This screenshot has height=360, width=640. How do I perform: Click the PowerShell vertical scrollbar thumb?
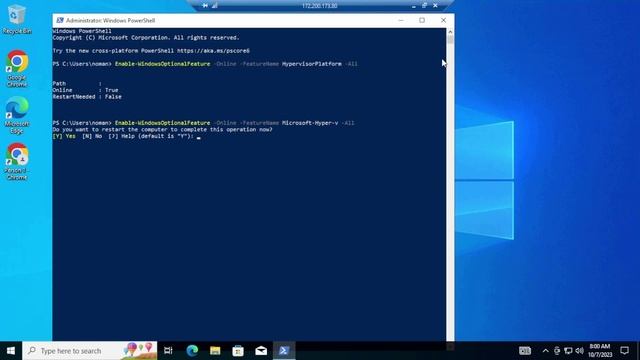(450, 40)
